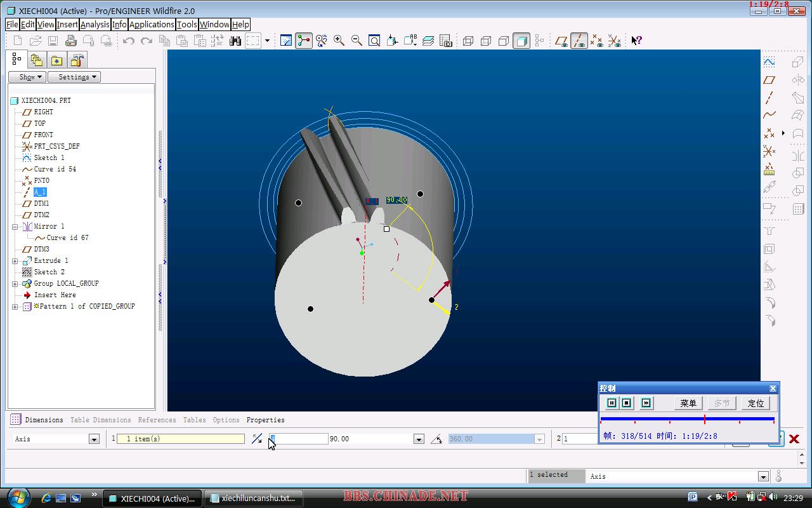Click the red X cancel pattern icon
812x508 pixels.
coord(794,439)
